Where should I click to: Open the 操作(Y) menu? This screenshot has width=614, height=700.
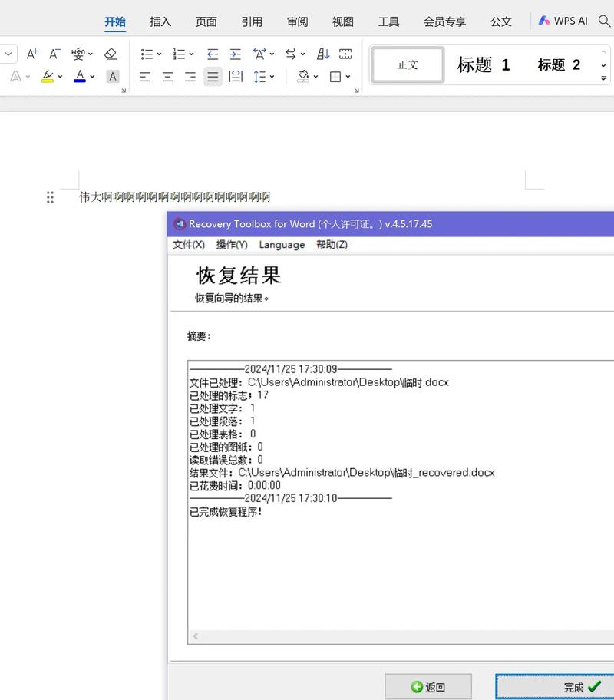point(231,244)
